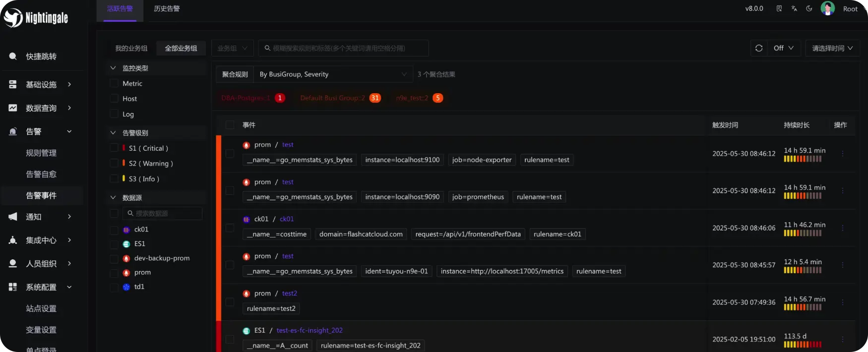Viewport: 868px width, 352px height.
Task: Check the Log monitor type
Action: (114, 114)
